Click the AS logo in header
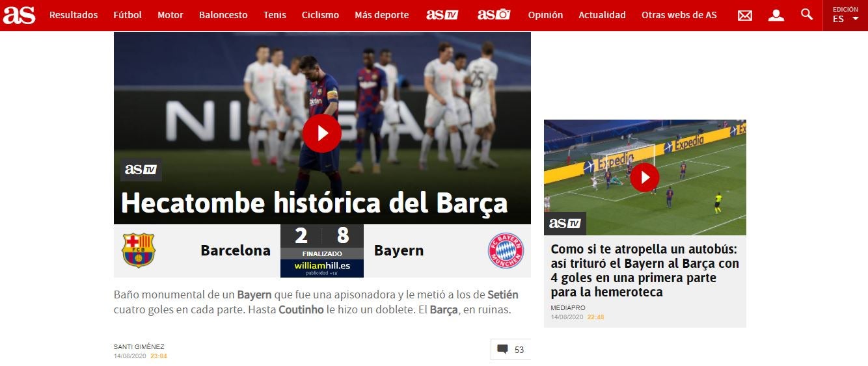Screen dimensions: 868x366 [x=19, y=15]
